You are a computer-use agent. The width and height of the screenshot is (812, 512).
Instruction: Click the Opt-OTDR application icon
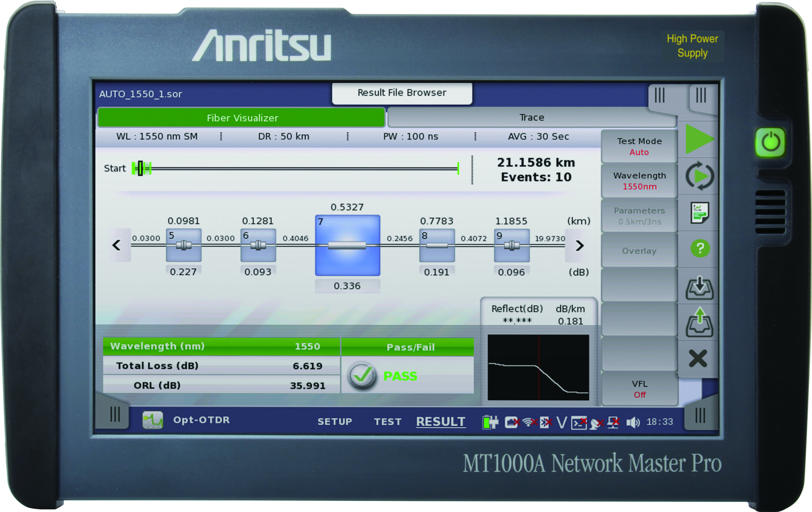(153, 420)
